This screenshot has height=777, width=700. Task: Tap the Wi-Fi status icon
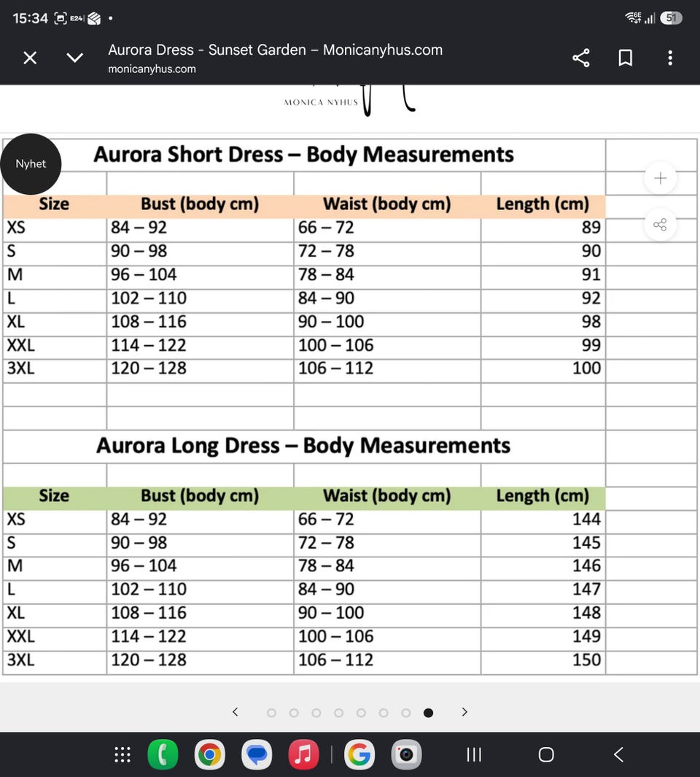click(633, 18)
